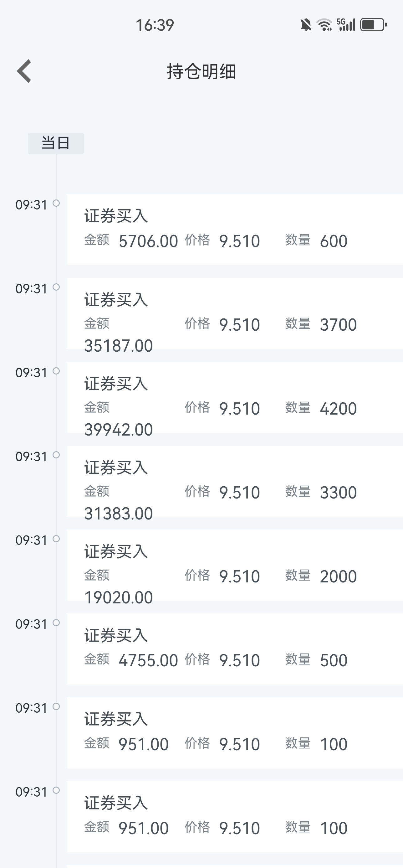Tap the Wi-Fi status icon

tap(324, 25)
